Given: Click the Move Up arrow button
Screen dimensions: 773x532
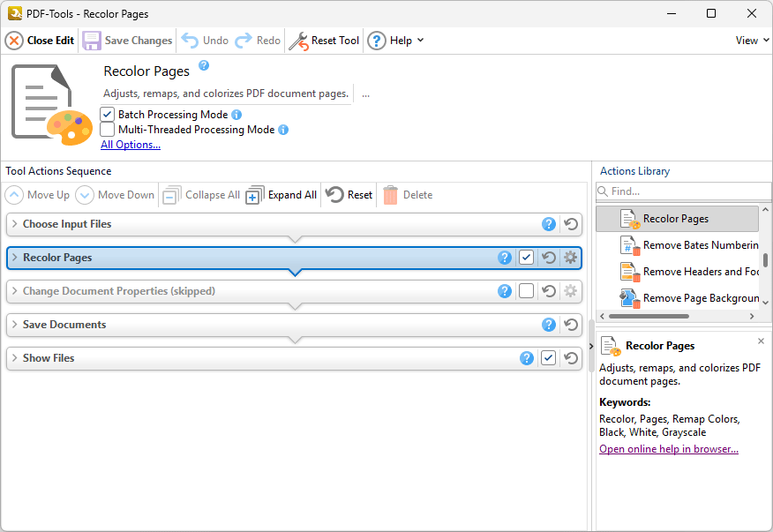Looking at the screenshot, I should coord(14,195).
